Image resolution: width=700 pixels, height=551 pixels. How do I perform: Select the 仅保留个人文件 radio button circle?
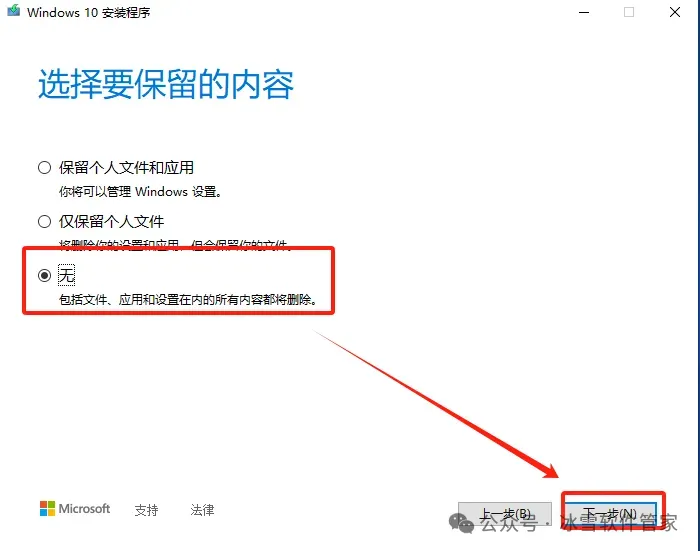[44, 221]
